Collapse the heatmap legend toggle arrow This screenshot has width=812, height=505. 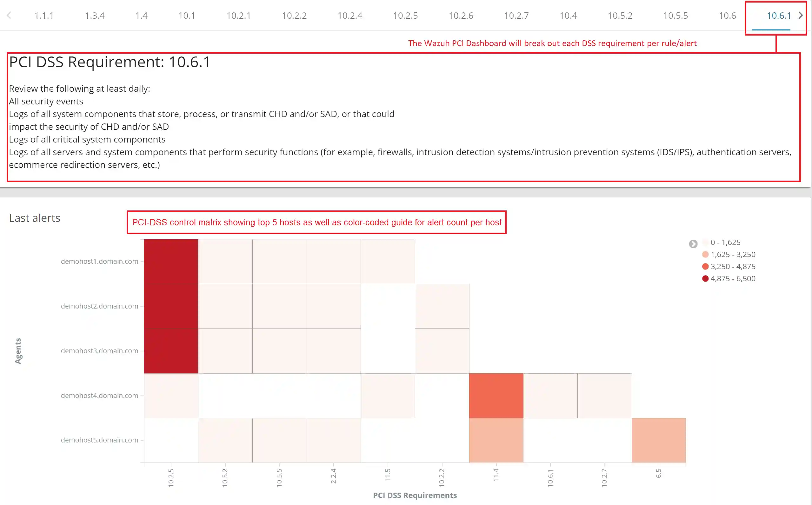click(x=693, y=244)
